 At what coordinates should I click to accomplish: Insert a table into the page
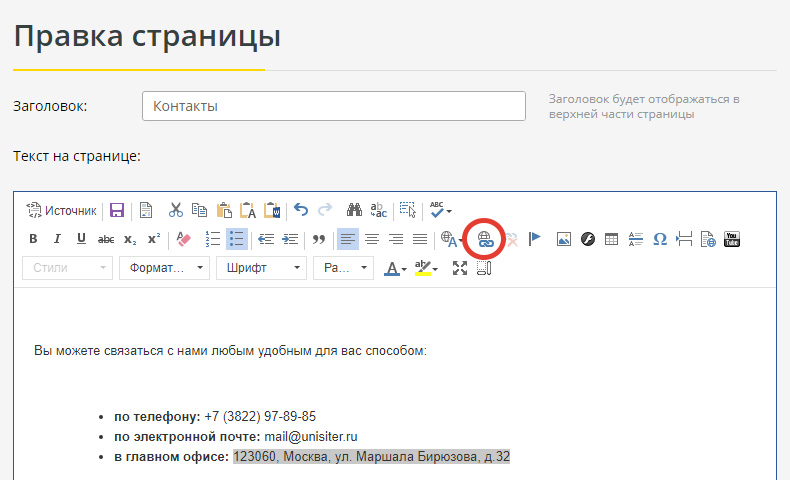tap(612, 239)
